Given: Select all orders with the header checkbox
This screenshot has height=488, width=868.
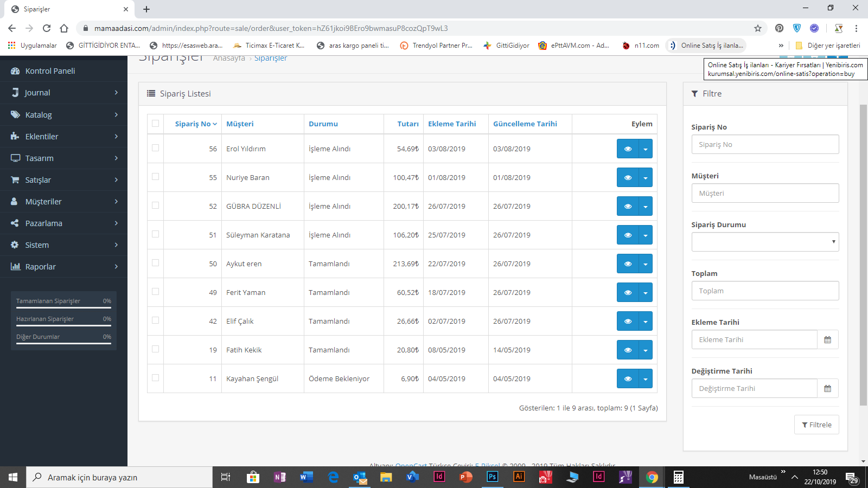Looking at the screenshot, I should (x=156, y=124).
